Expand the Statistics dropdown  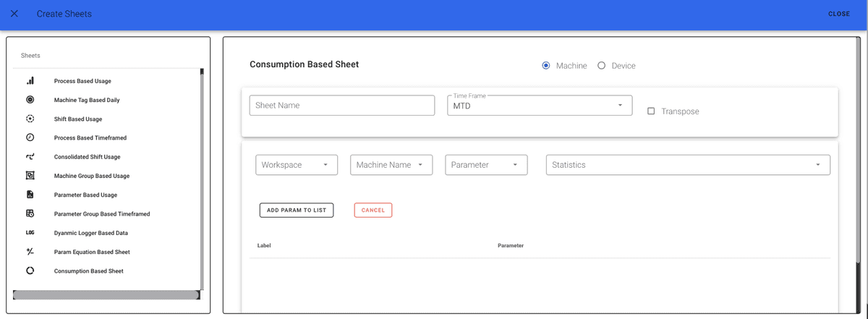(x=688, y=165)
